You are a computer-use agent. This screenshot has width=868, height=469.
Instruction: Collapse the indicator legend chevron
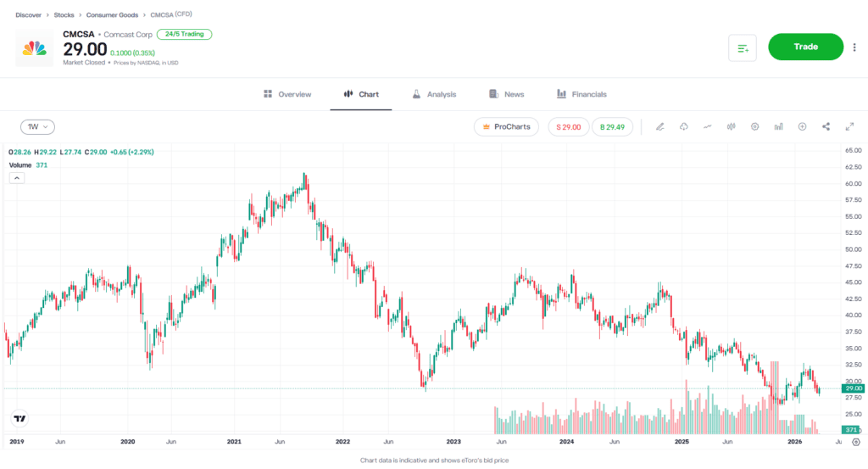(x=16, y=178)
